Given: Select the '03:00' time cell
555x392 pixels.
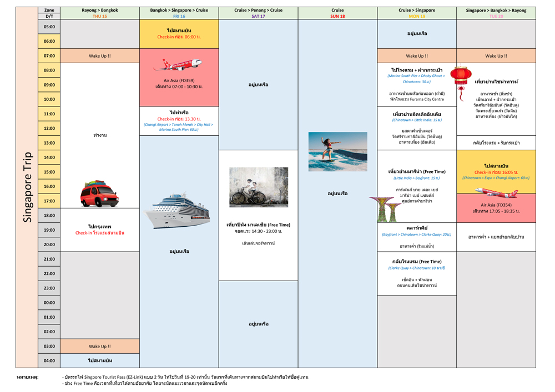Looking at the screenshot, I should coord(49,346).
